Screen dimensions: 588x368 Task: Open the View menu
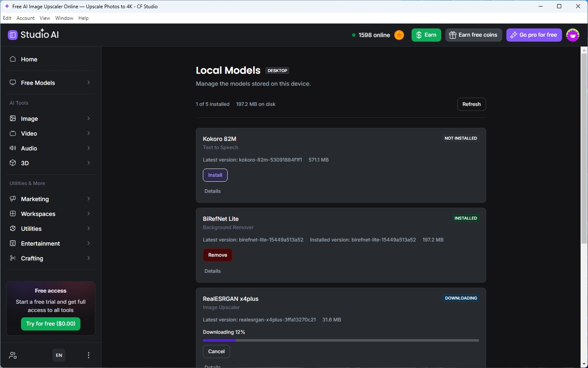[x=45, y=18]
